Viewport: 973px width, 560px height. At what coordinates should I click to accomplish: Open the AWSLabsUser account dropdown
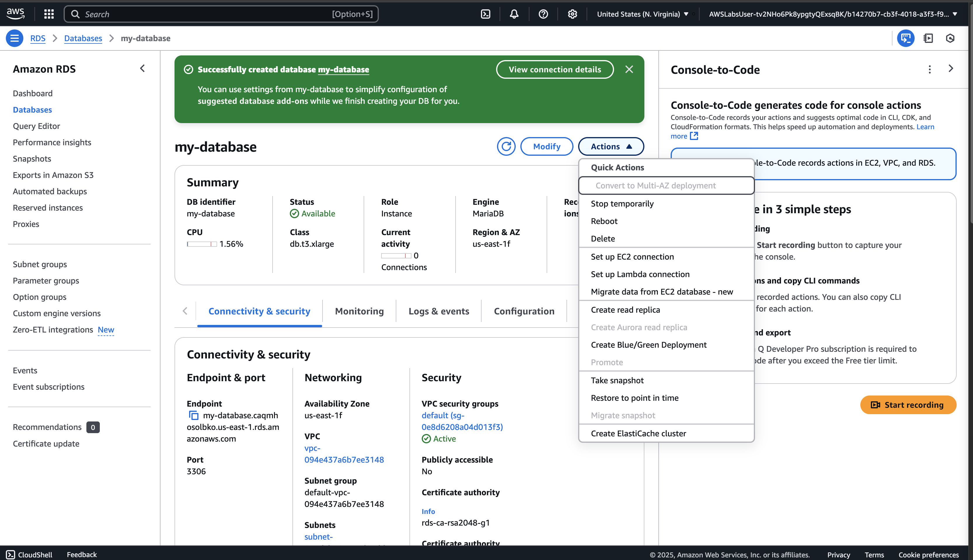coord(833,14)
